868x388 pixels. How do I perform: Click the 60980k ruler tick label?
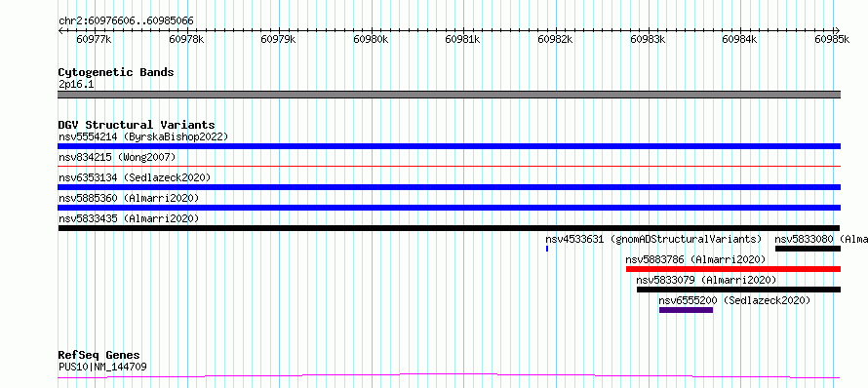371,39
